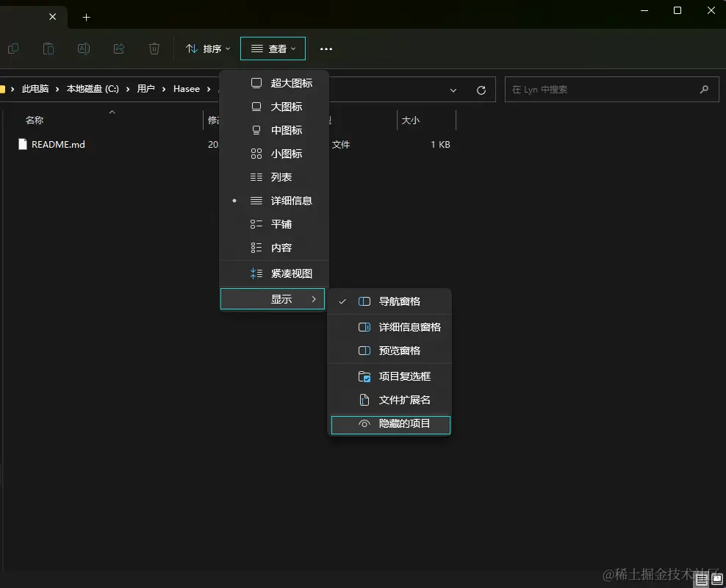Image resolution: width=726 pixels, height=588 pixels.
Task: Expand chevron after 用户 breadcrumb
Action: pos(164,89)
